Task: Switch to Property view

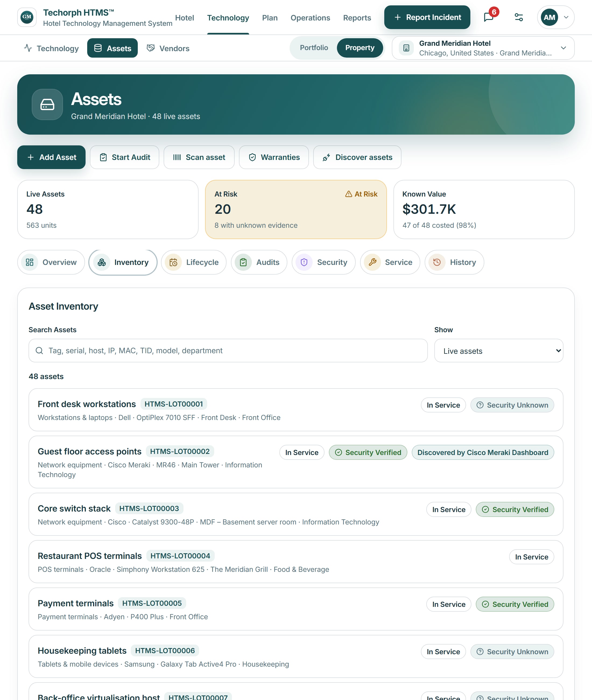Action: point(360,48)
